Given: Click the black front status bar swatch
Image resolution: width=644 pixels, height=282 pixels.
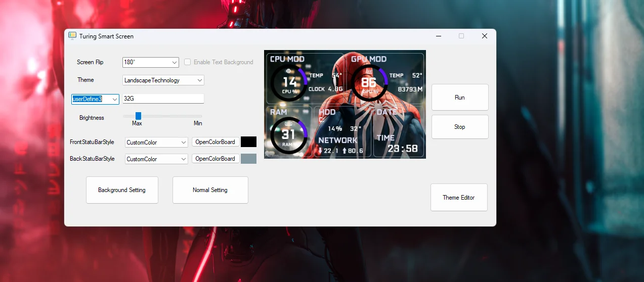Looking at the screenshot, I should point(248,142).
